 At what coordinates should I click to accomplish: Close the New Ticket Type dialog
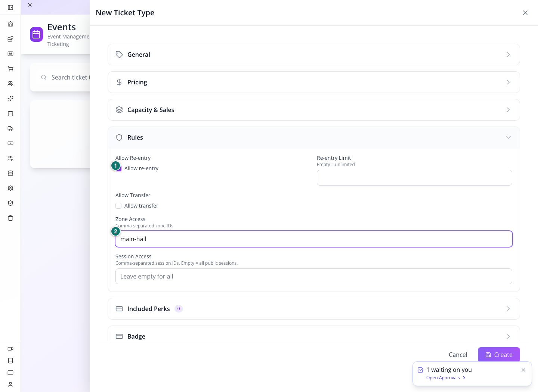(525, 13)
